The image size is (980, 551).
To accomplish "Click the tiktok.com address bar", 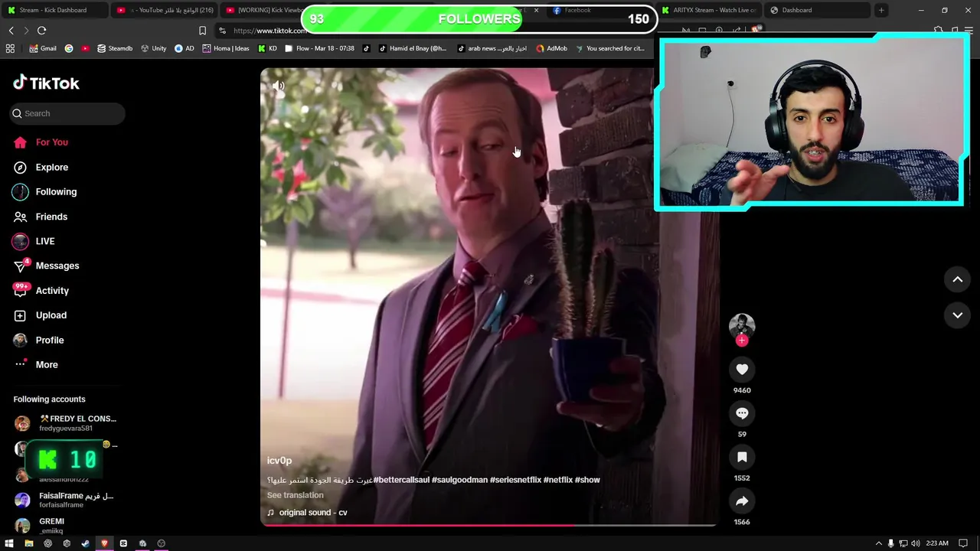I will point(269,31).
